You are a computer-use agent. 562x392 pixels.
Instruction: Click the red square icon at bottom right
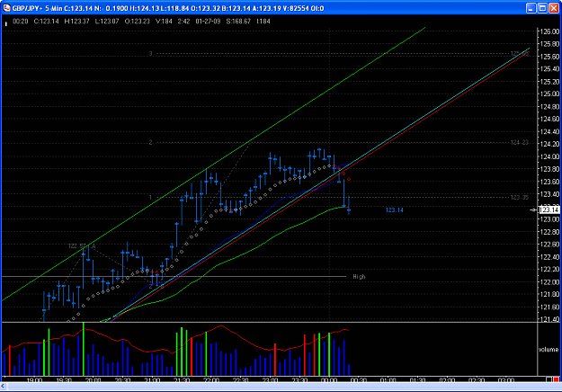pos(557,379)
